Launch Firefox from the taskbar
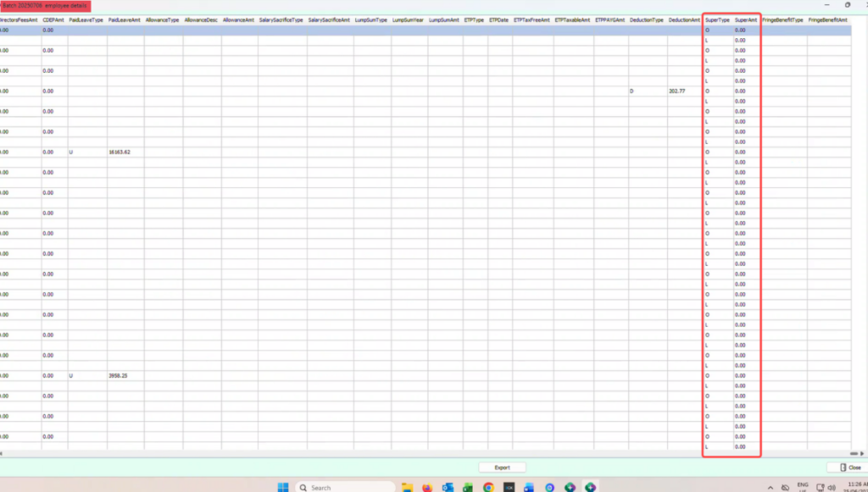The width and height of the screenshot is (868, 492). pyautogui.click(x=427, y=487)
